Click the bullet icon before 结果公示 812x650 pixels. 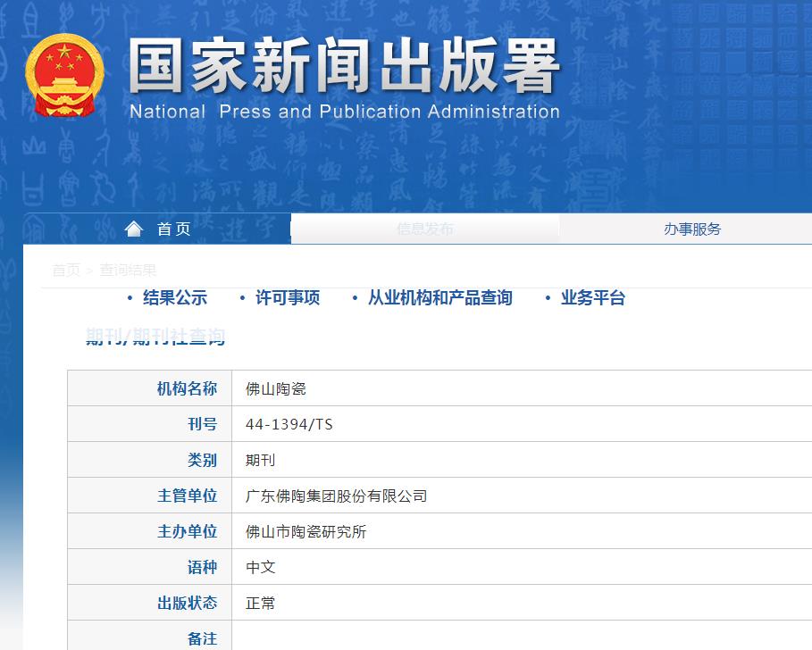[x=130, y=298]
